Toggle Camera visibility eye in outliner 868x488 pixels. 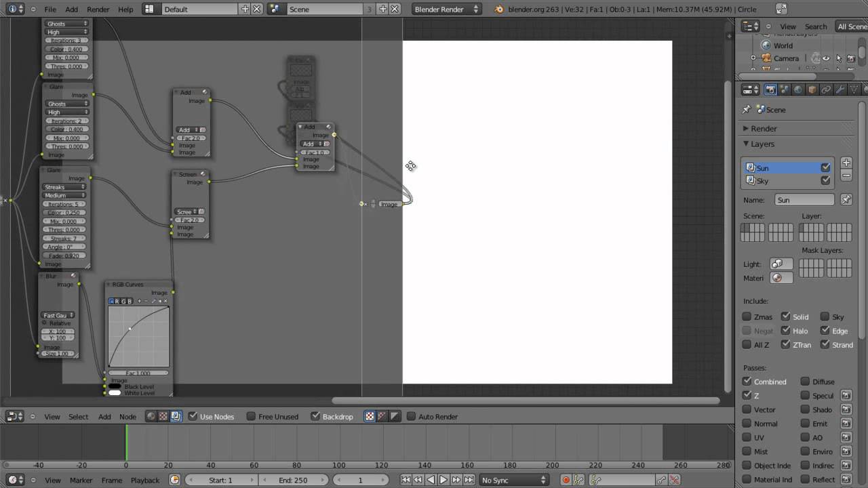(x=826, y=58)
